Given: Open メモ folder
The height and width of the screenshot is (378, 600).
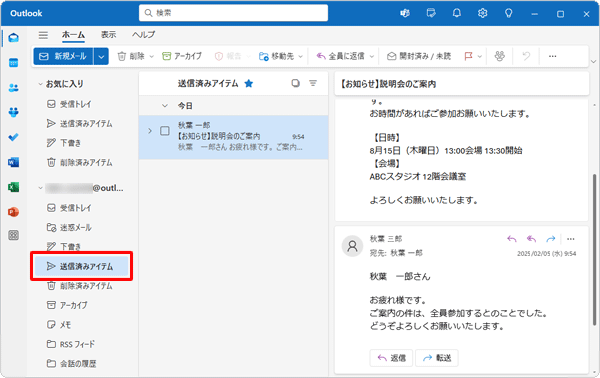Looking at the screenshot, I should pyautogui.click(x=59, y=325).
